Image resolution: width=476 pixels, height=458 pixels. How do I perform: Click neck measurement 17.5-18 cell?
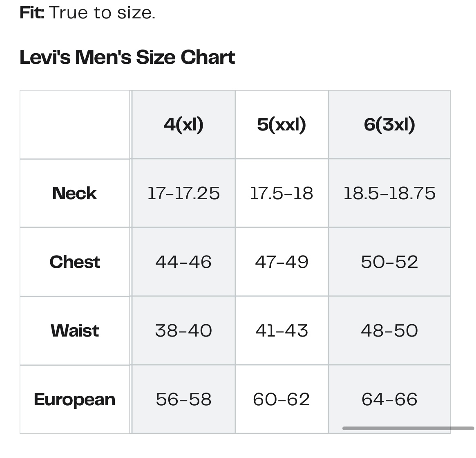[x=282, y=193]
